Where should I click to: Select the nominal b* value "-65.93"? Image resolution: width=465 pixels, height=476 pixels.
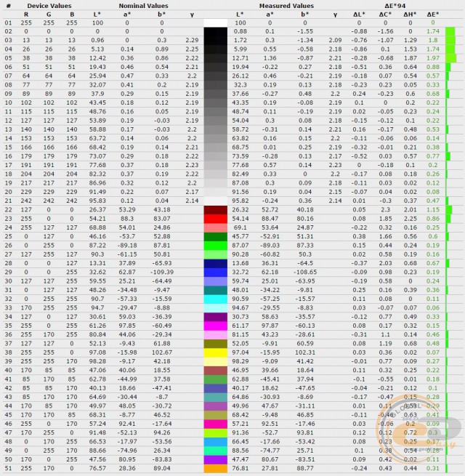[162, 263]
